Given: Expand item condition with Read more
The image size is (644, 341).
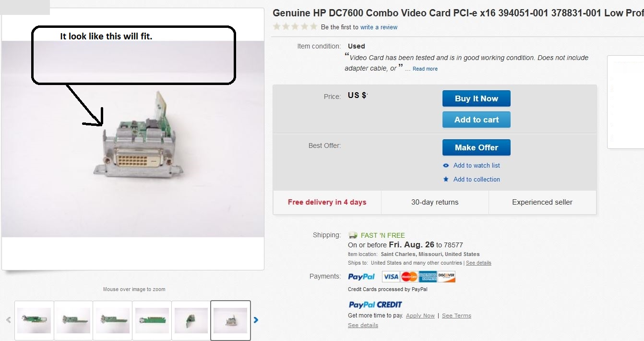Looking at the screenshot, I should point(425,69).
